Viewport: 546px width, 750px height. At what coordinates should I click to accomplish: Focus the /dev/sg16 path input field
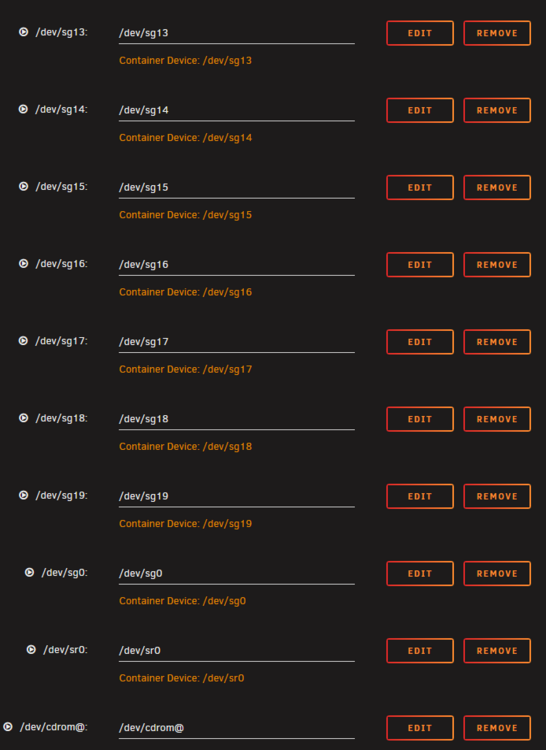237,265
